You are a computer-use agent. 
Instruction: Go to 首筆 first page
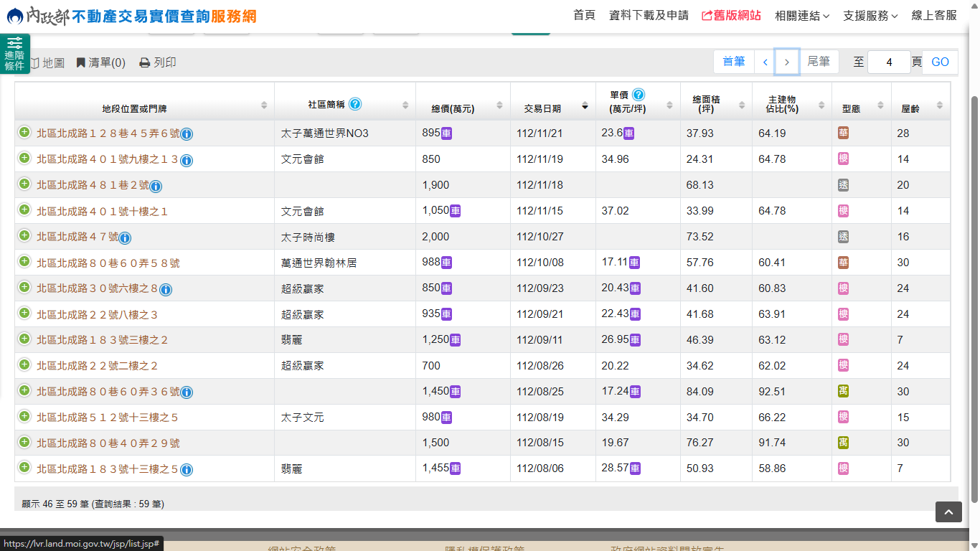pos(734,62)
